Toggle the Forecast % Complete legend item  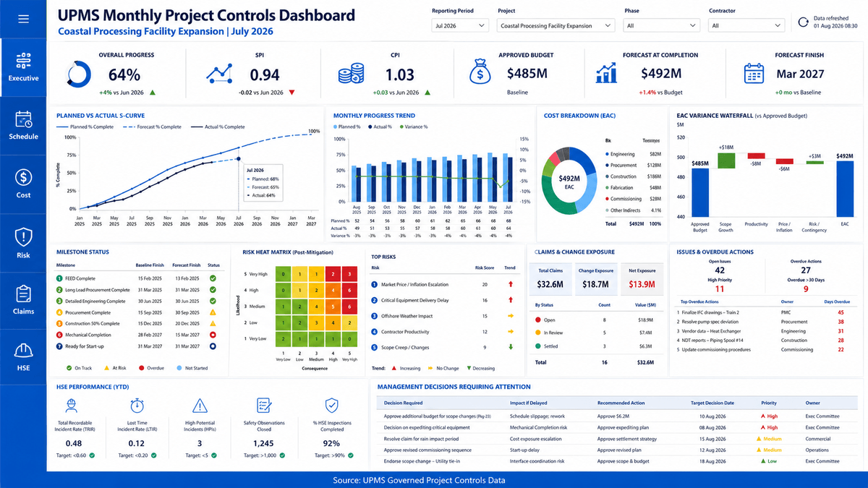(153, 127)
